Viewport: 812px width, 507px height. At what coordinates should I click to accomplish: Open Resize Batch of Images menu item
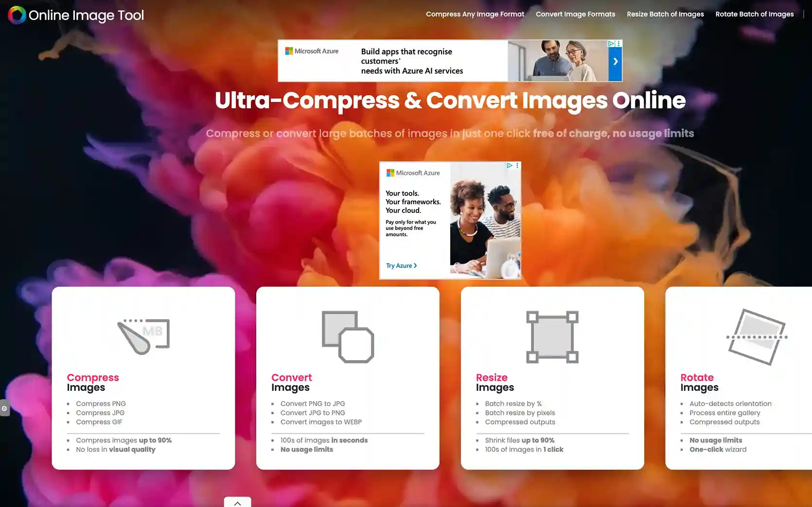[665, 14]
